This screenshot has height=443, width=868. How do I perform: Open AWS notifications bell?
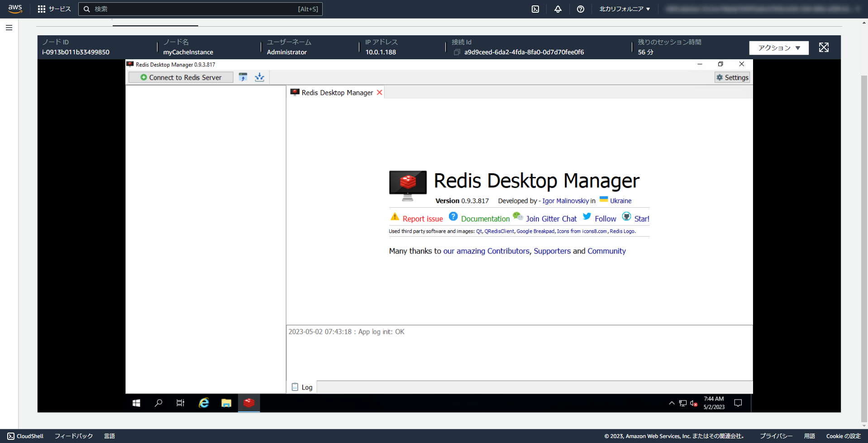click(558, 9)
